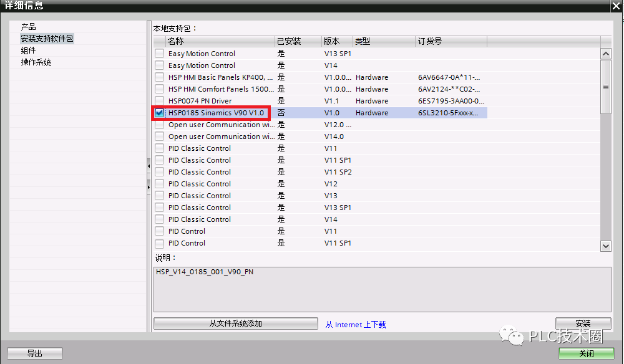Switch to the 组件 category
Screen dimensions: 624x364
(28, 49)
